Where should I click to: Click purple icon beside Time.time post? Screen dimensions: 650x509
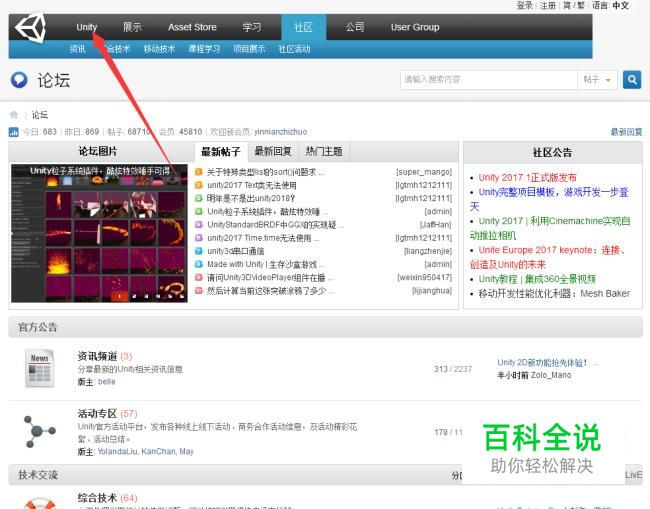[199, 238]
